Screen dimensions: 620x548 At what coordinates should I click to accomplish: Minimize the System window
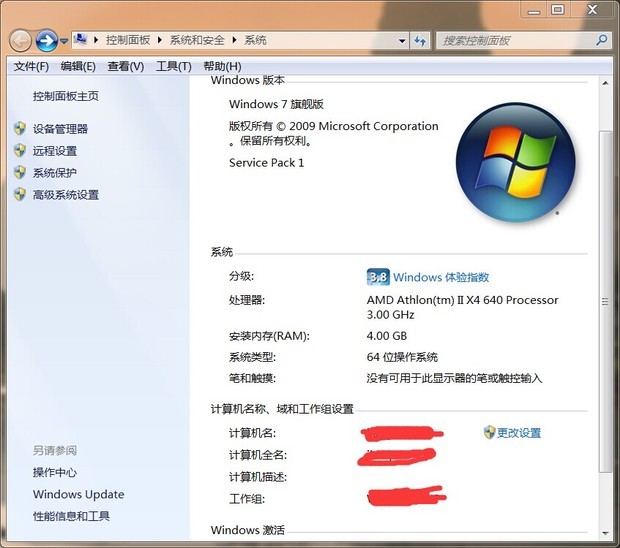[x=534, y=9]
